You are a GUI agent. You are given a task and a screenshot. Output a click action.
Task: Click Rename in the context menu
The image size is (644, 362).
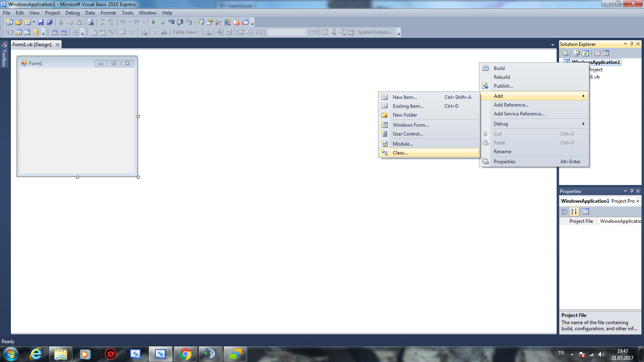pyautogui.click(x=535, y=152)
